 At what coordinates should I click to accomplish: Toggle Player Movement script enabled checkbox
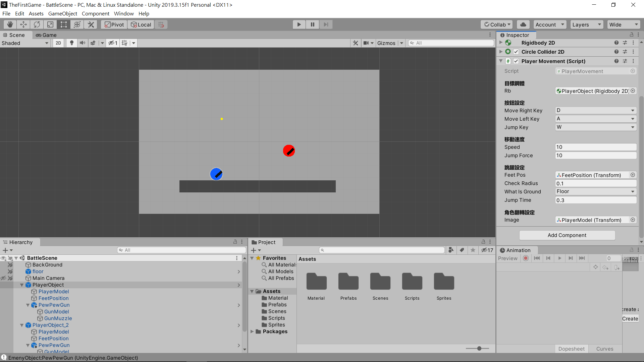[x=516, y=61]
